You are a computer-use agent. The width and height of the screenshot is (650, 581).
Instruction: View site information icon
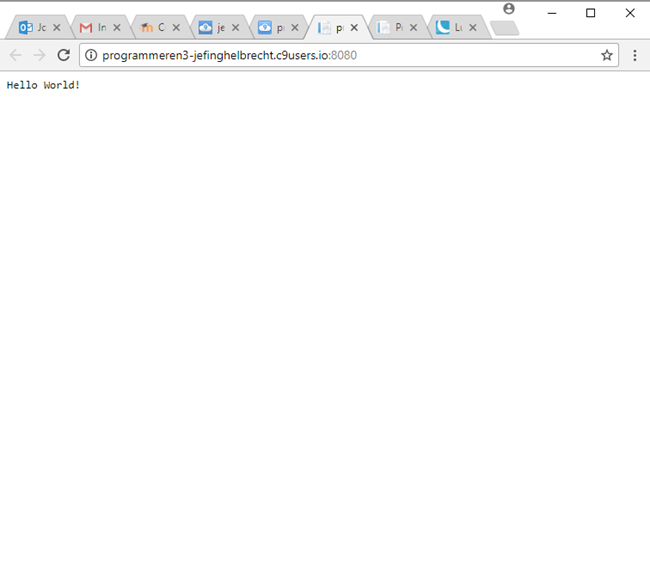91,55
